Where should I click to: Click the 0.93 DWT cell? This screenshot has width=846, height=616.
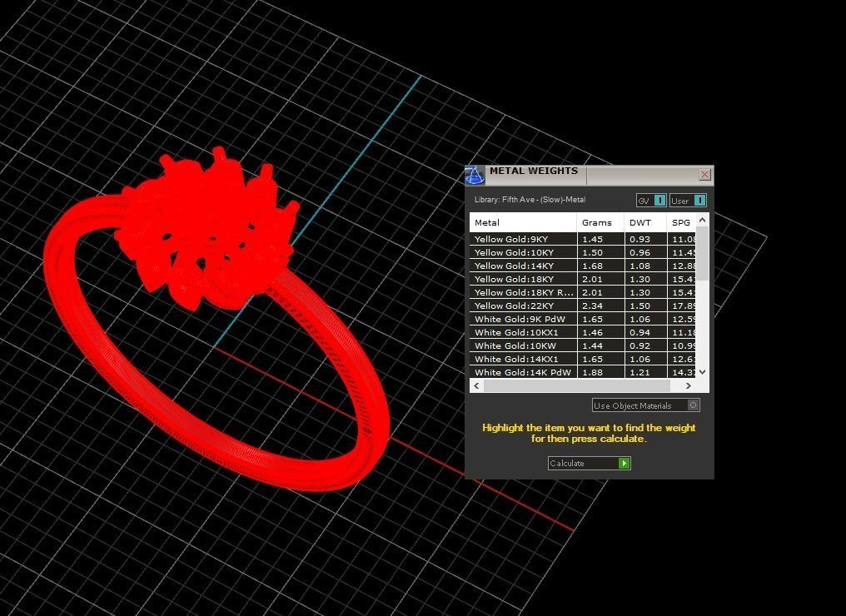(645, 239)
